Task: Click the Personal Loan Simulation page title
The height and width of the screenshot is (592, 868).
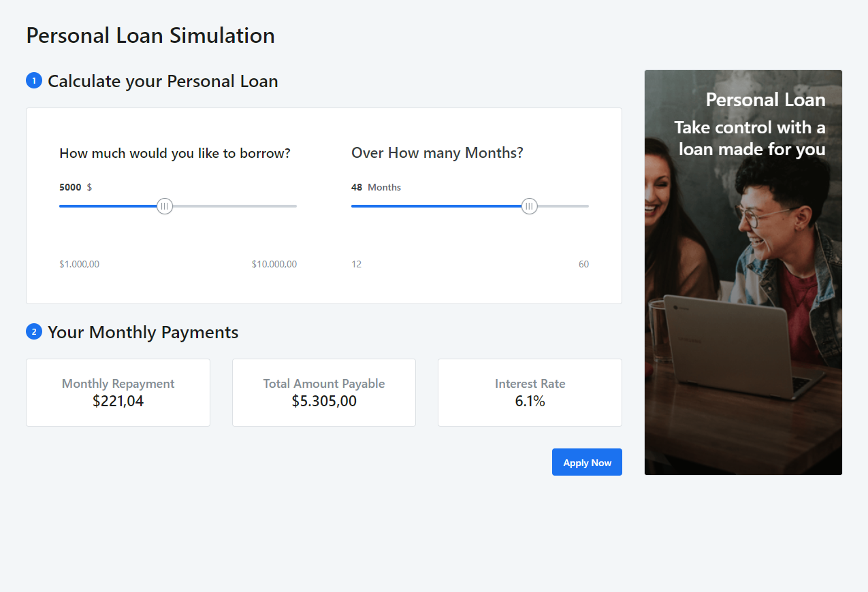Action: tap(150, 35)
